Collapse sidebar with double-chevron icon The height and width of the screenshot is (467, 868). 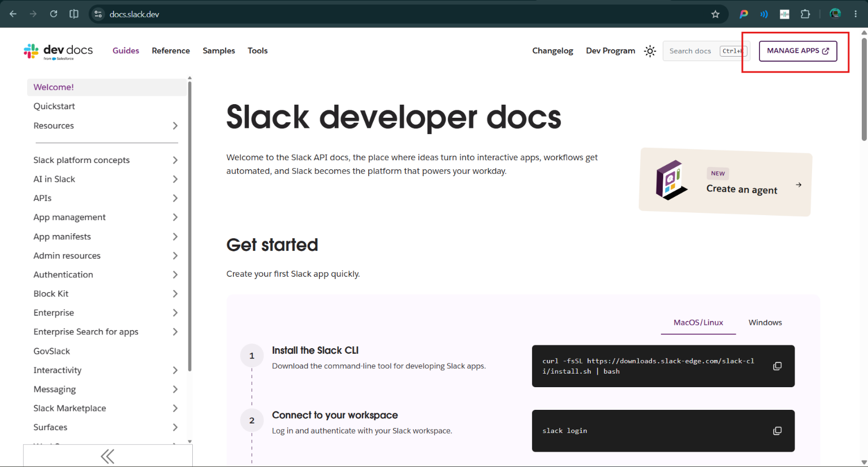pos(107,456)
